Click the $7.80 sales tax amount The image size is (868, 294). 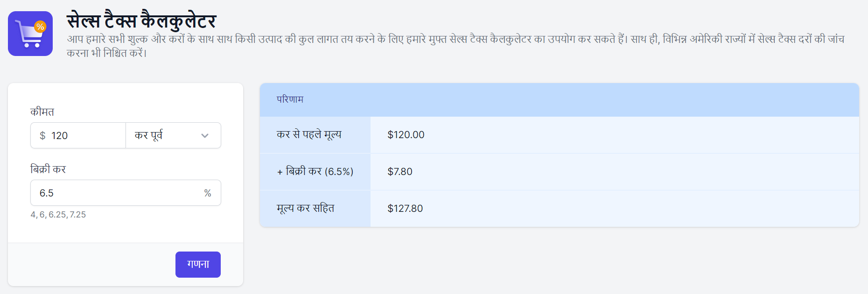coord(400,172)
